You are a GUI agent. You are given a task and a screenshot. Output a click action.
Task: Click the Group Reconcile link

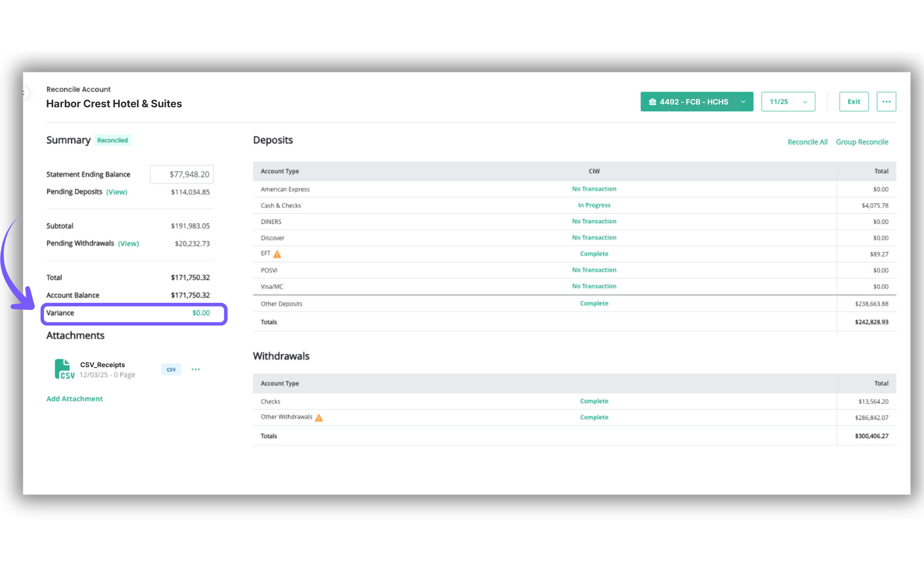point(862,142)
